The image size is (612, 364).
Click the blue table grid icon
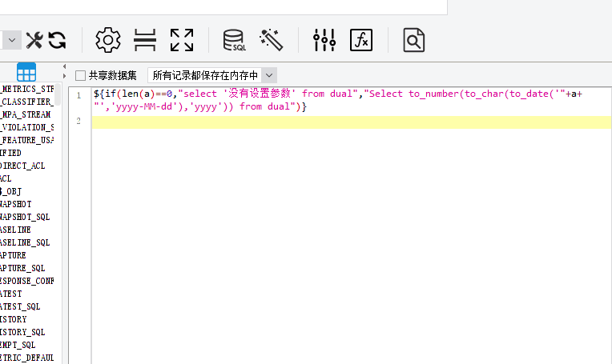click(x=26, y=72)
